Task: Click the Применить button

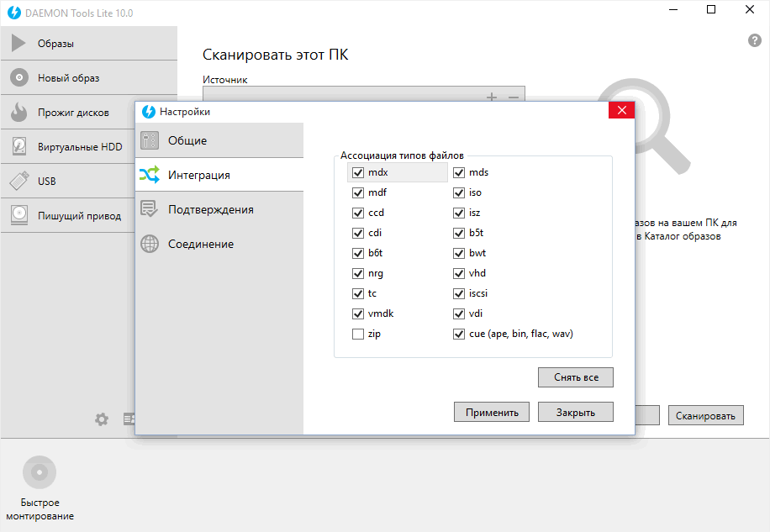Action: (x=492, y=413)
